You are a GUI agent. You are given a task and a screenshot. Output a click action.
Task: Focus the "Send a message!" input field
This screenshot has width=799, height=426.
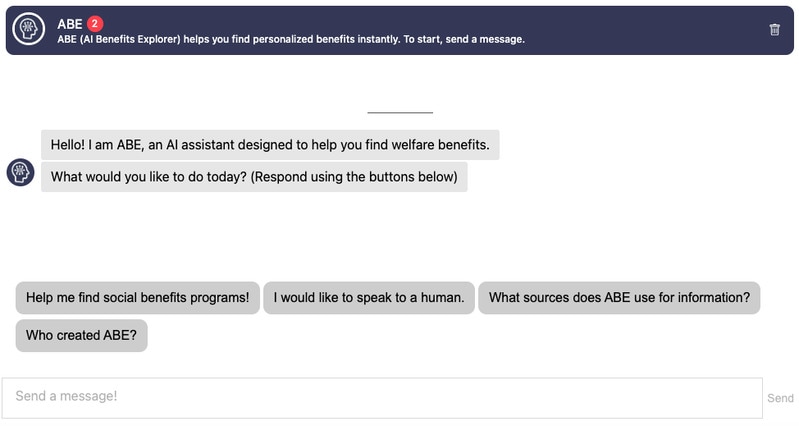(382, 397)
